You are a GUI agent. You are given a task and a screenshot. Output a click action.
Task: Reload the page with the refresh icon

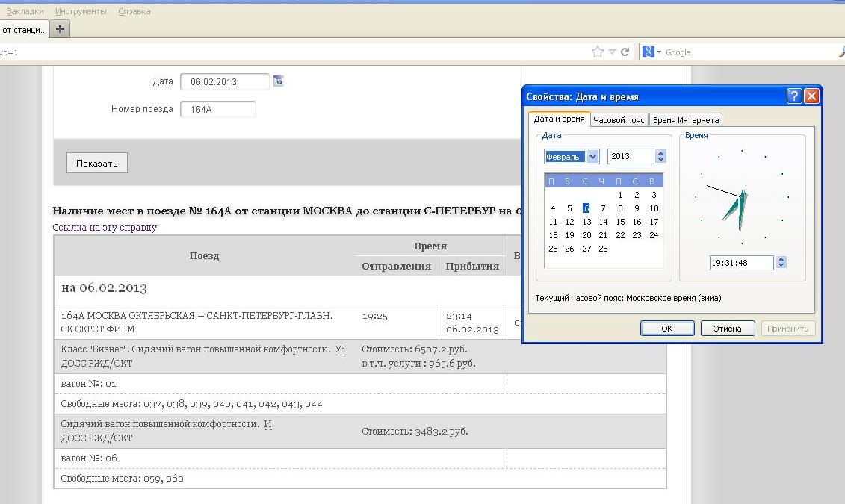(x=625, y=52)
